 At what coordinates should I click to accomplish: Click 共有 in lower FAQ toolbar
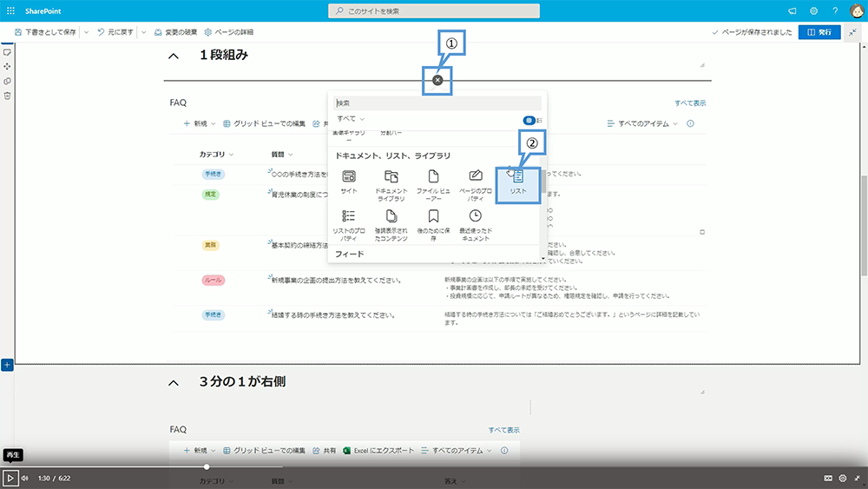tap(325, 451)
